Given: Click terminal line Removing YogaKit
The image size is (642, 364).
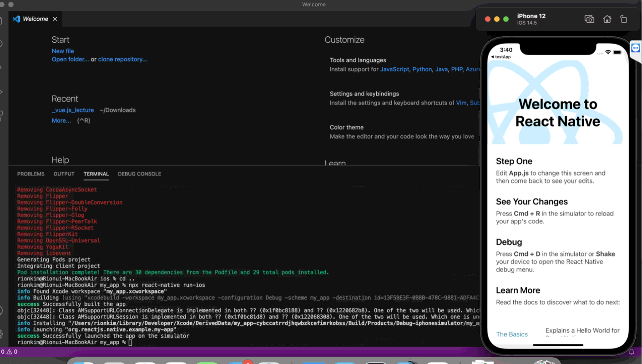Looking at the screenshot, I should pos(42,247).
